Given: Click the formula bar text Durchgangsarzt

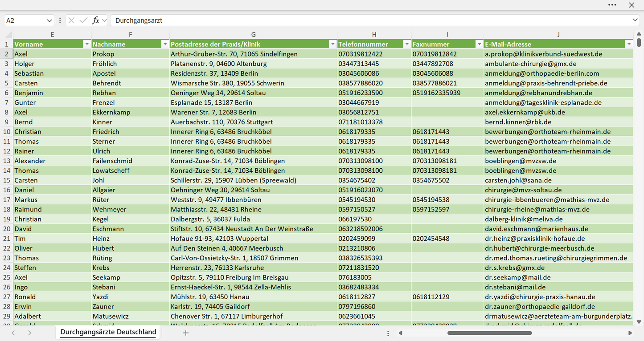Looking at the screenshot, I should (x=139, y=20).
